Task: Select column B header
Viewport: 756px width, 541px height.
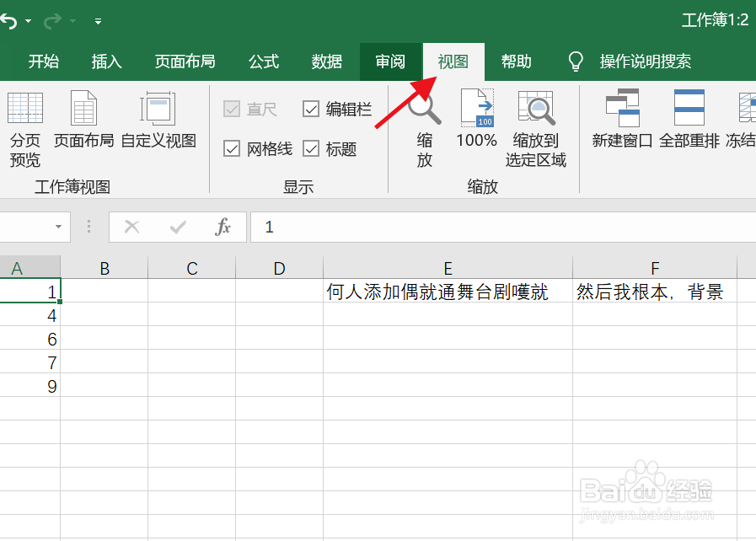Action: [105, 268]
